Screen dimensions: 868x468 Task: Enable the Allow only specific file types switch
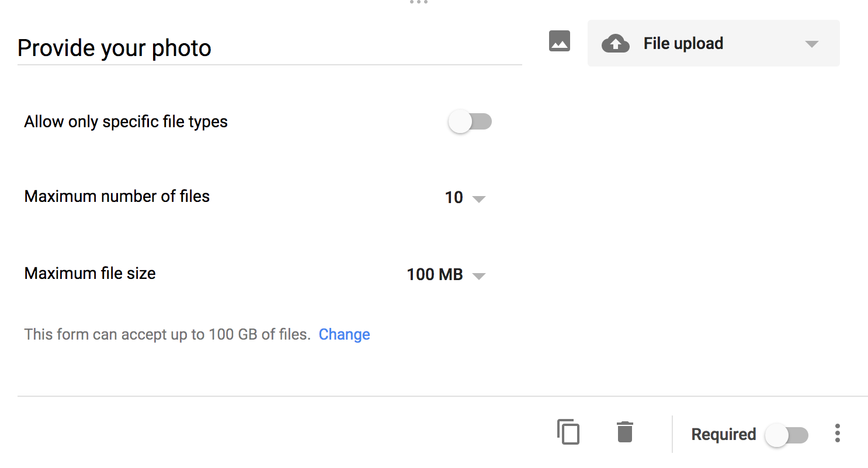(x=470, y=122)
